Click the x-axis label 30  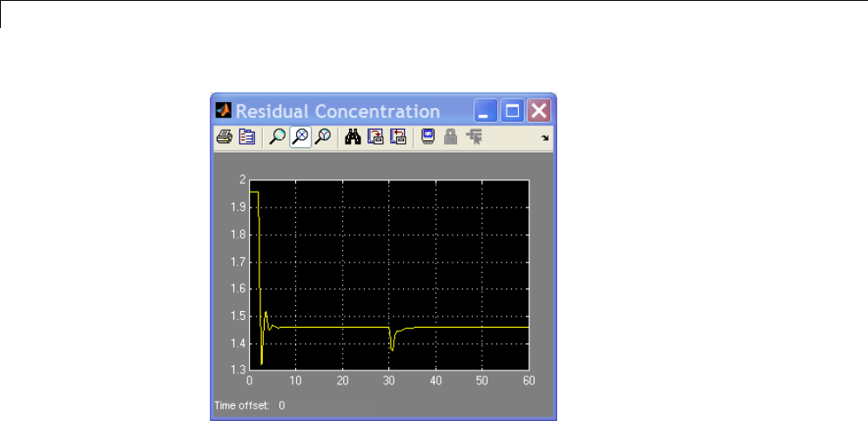[x=389, y=381]
